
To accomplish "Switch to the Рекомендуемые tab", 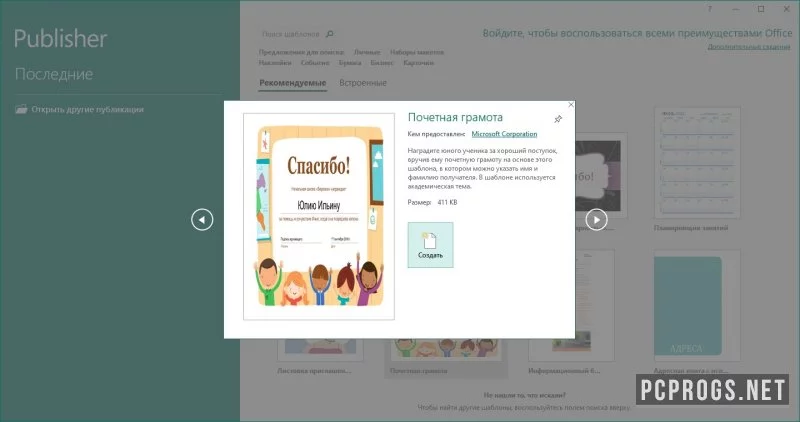I will pyautogui.click(x=292, y=83).
